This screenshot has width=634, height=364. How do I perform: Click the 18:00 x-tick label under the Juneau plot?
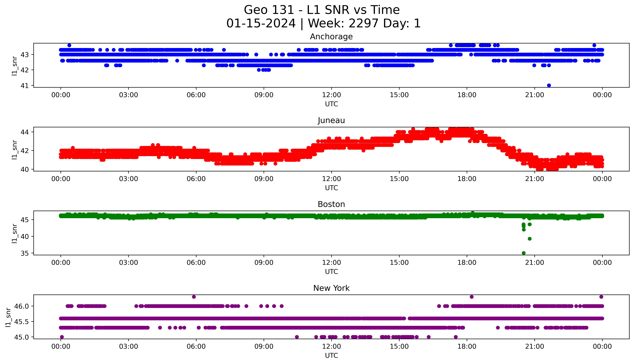(467, 179)
